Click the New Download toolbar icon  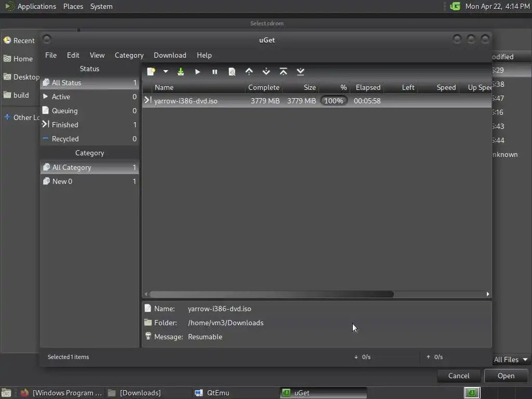[151, 72]
